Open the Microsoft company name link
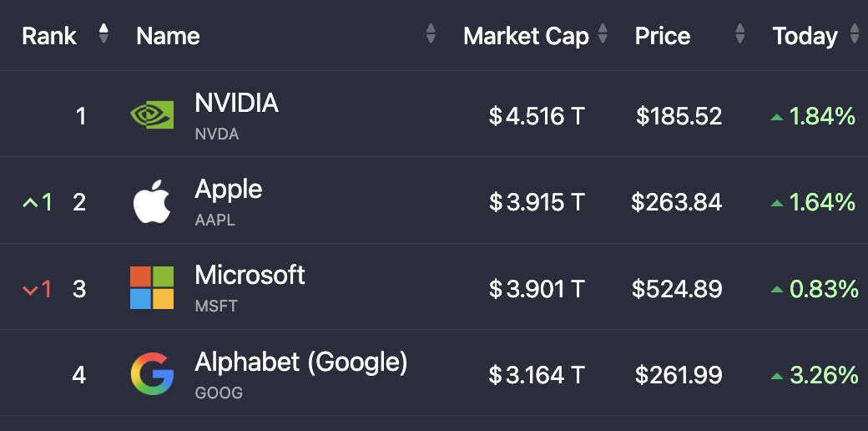This screenshot has height=431, width=868. pos(250,276)
